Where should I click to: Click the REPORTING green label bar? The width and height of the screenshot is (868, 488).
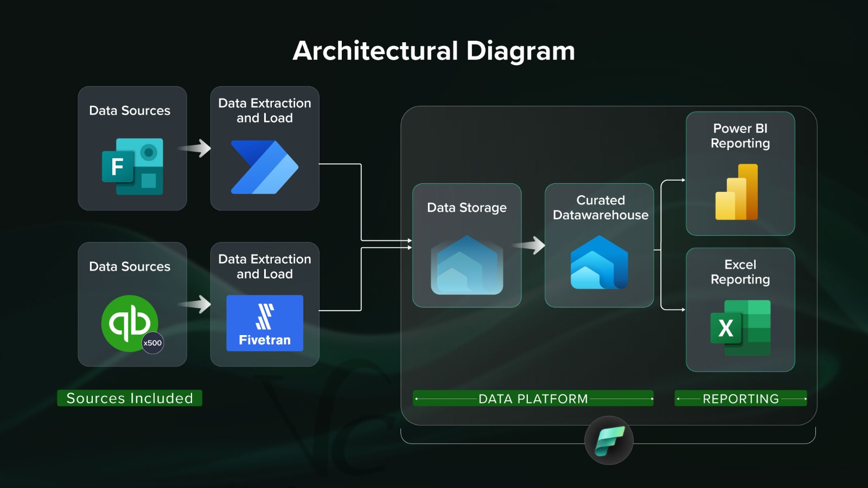[x=741, y=399]
